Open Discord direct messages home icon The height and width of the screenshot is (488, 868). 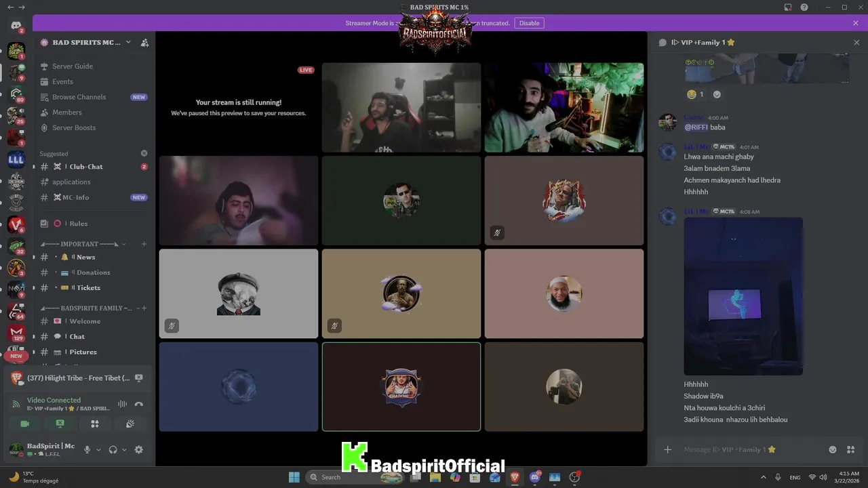[x=16, y=26]
